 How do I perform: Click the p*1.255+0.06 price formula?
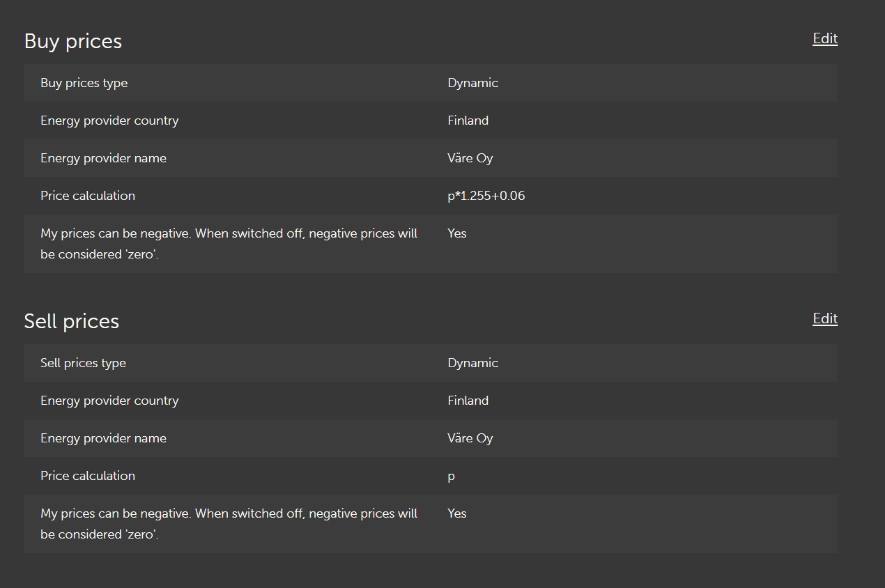pyautogui.click(x=486, y=196)
